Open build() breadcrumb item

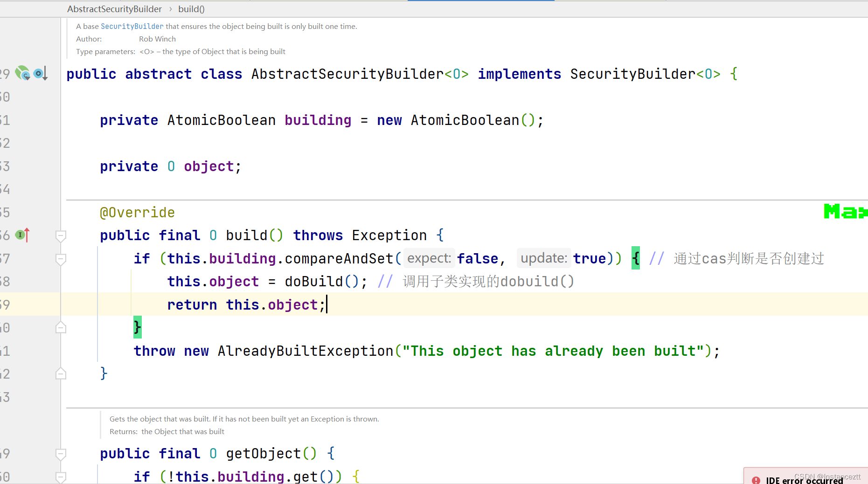coord(191,9)
